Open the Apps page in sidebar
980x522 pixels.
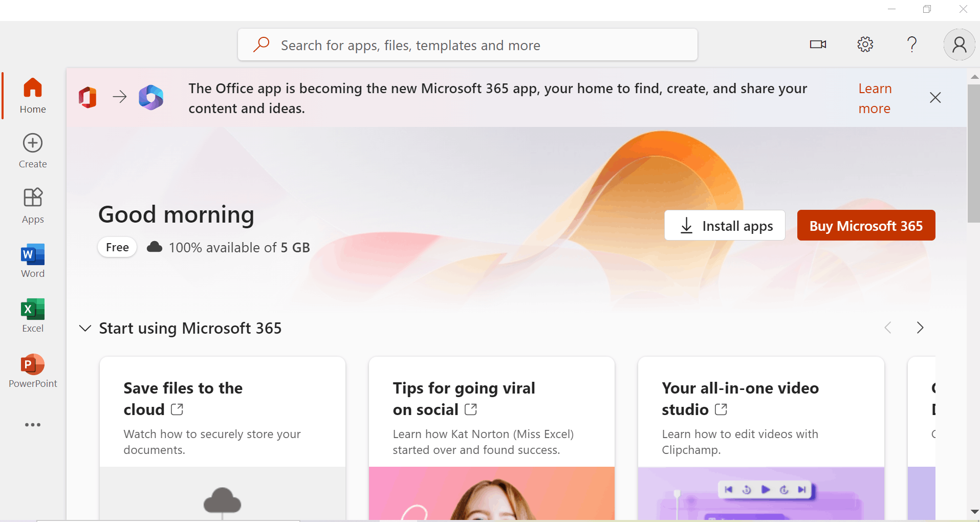(33, 206)
